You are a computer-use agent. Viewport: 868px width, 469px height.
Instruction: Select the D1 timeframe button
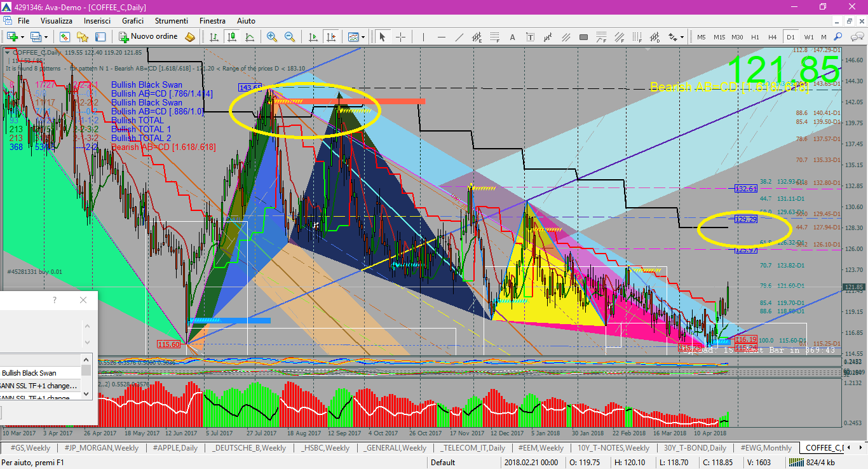click(790, 37)
